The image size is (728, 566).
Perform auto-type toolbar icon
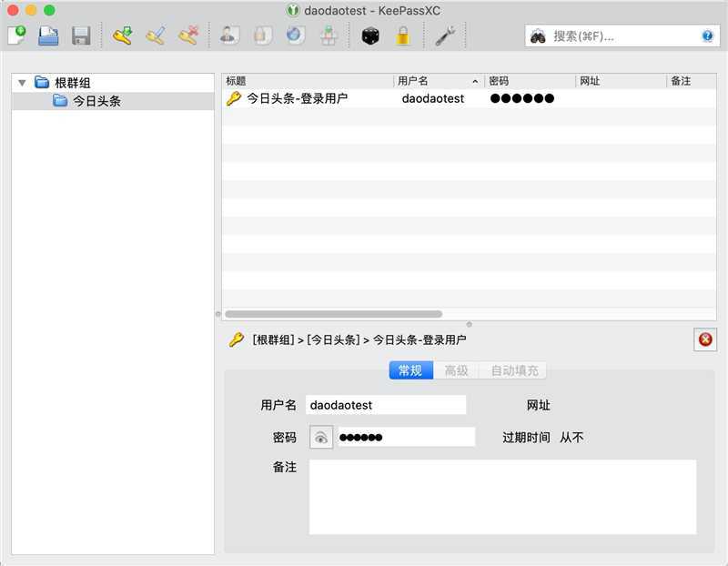[x=329, y=35]
